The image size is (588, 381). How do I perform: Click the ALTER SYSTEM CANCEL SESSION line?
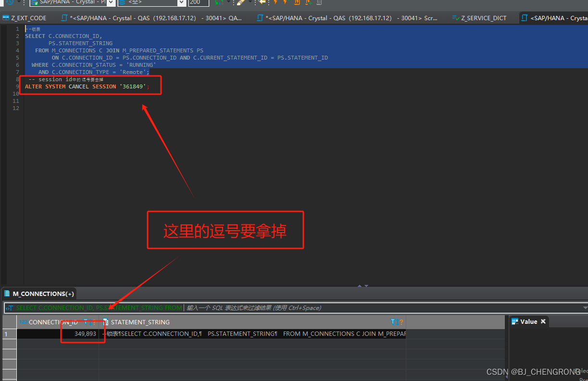point(88,86)
